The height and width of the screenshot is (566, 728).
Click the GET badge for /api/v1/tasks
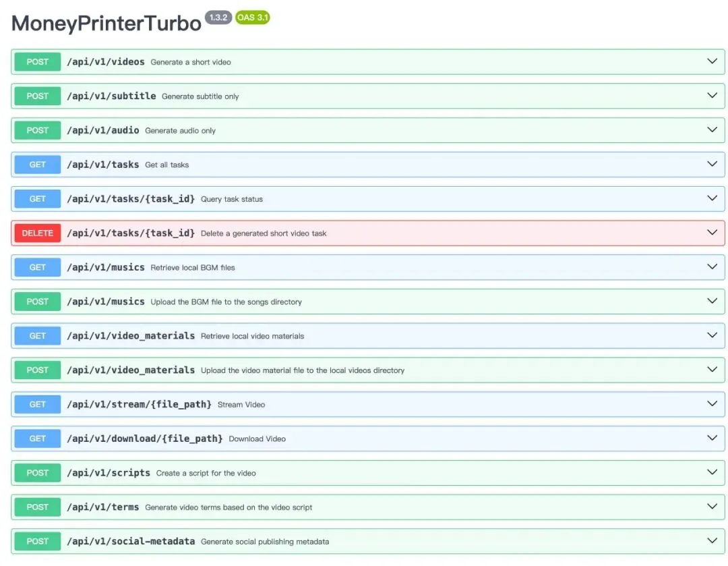coord(38,165)
